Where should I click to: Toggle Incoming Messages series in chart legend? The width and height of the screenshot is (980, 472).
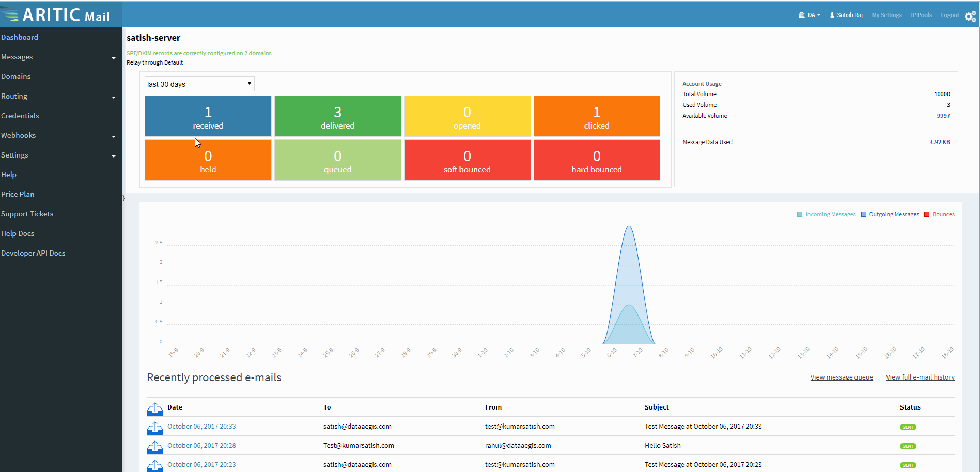(826, 214)
